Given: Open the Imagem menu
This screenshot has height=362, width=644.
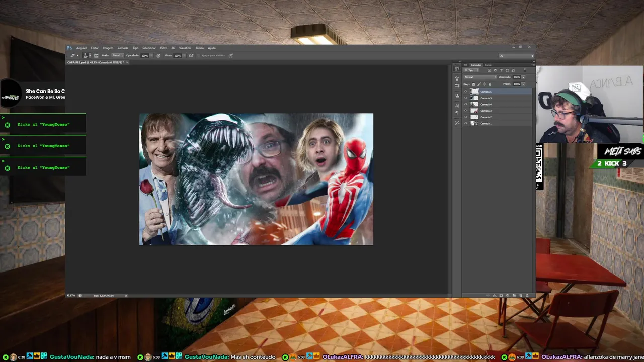Looking at the screenshot, I should point(108,48).
